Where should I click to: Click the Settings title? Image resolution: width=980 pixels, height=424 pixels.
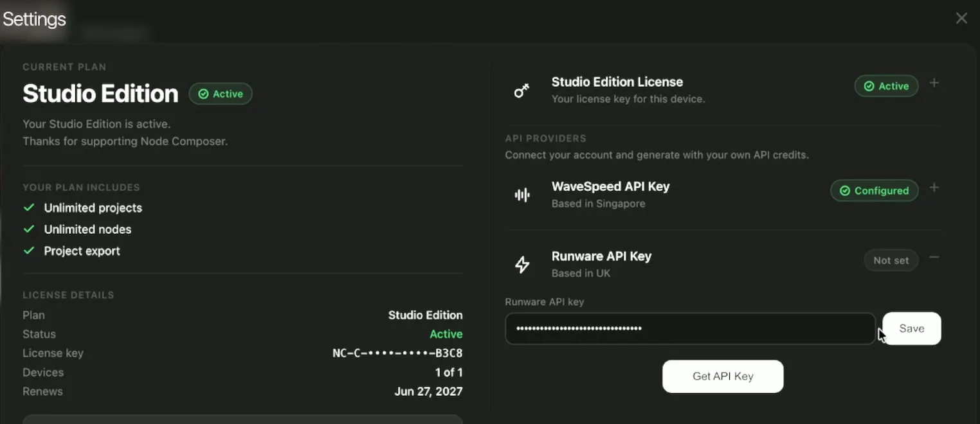[x=34, y=19]
